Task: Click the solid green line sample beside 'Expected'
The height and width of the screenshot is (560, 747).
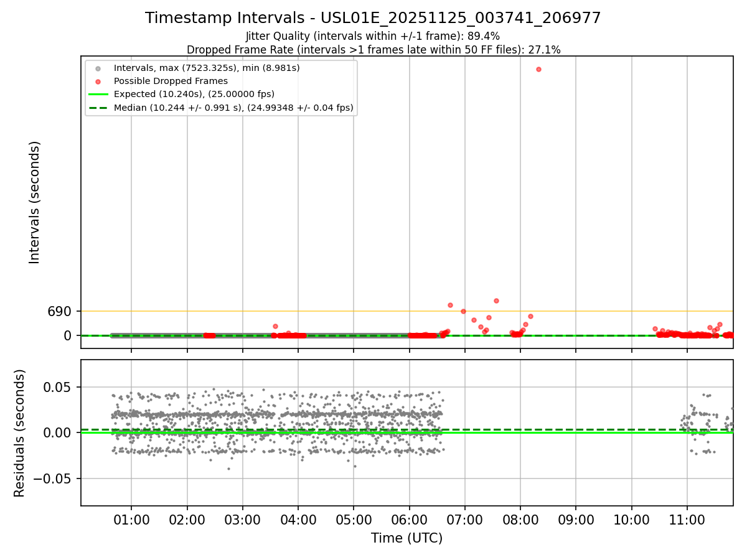Action: (98, 94)
